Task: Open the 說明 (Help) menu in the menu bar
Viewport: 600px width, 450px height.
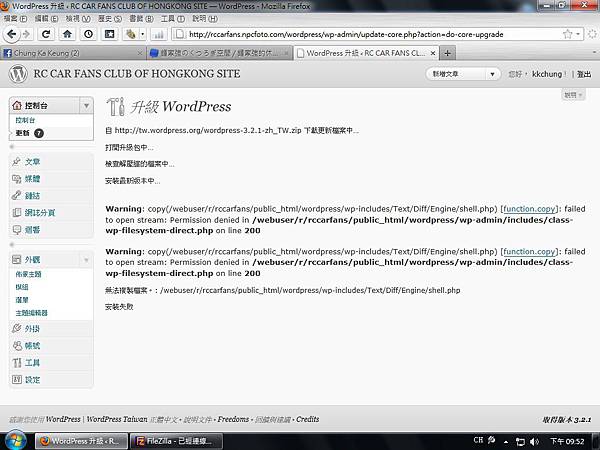Action: click(205, 18)
